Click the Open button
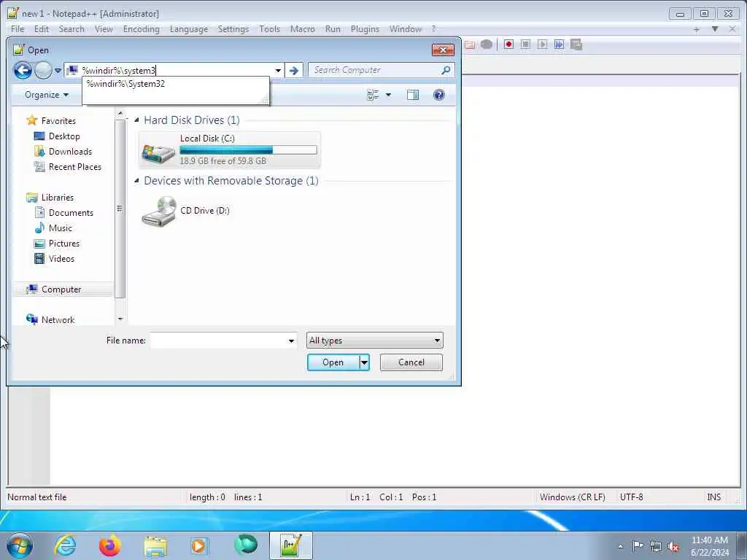Viewport: 747px width, 560px height. 333,362
